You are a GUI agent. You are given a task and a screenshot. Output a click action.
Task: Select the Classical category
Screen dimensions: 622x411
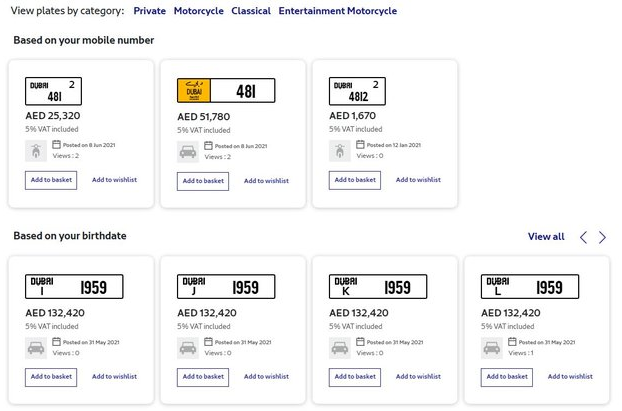[x=251, y=11]
